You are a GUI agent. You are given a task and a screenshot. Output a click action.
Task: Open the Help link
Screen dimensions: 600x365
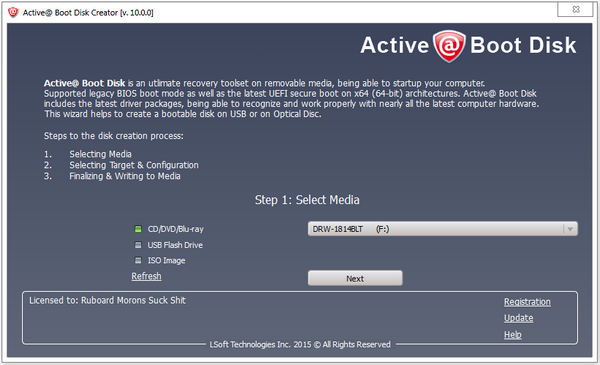(513, 335)
